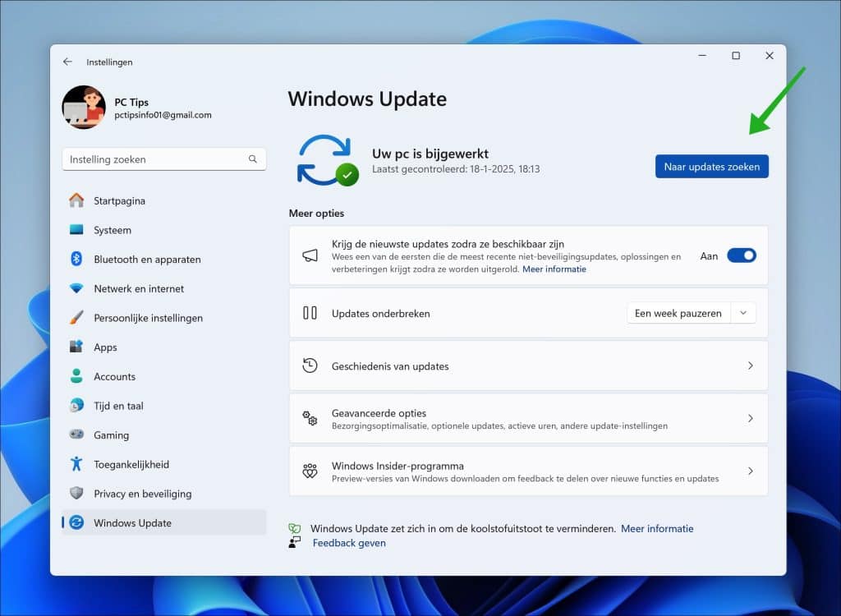The height and width of the screenshot is (616, 841).
Task: Click the Toegankelijkheid figure icon
Action: click(x=76, y=463)
